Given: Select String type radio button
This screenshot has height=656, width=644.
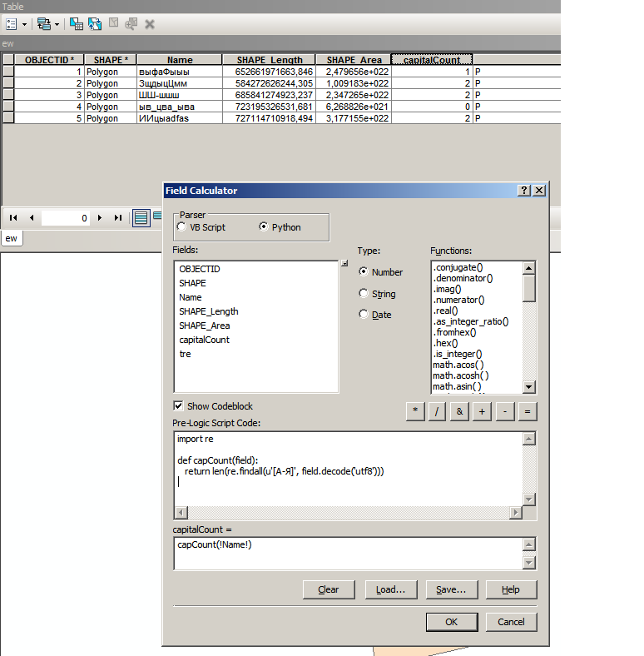Looking at the screenshot, I should (364, 293).
